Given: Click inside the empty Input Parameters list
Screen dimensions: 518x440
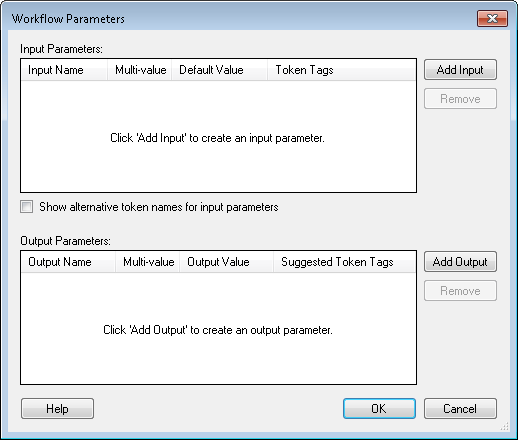Looking at the screenshot, I should coord(218,136).
